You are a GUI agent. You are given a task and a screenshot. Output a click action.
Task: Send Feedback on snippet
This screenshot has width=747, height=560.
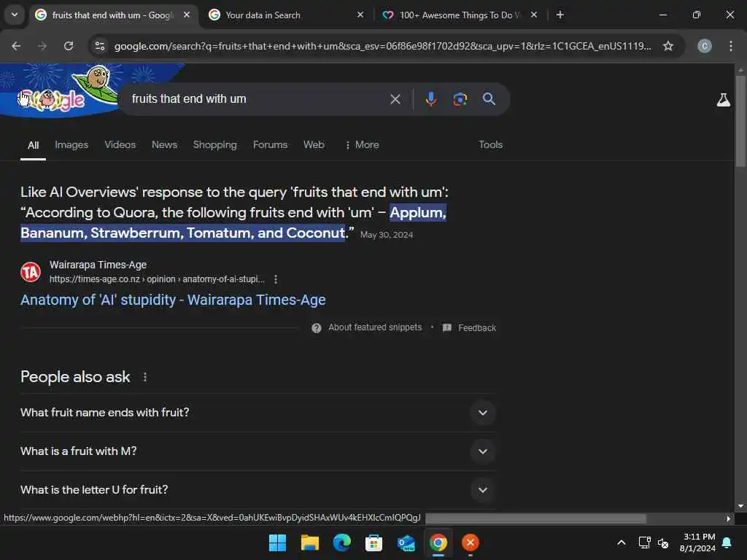477,328
